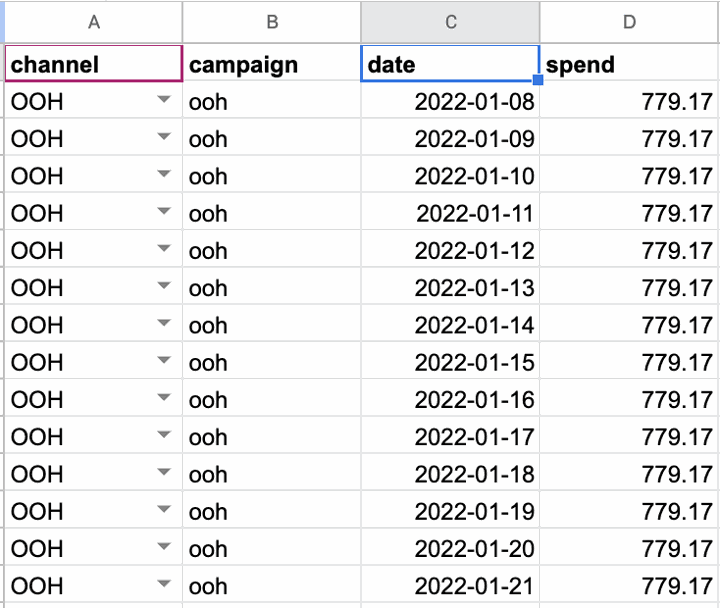Select OOH channel cell in 2022-01-11 row
This screenshot has height=608, width=720.
(94, 213)
